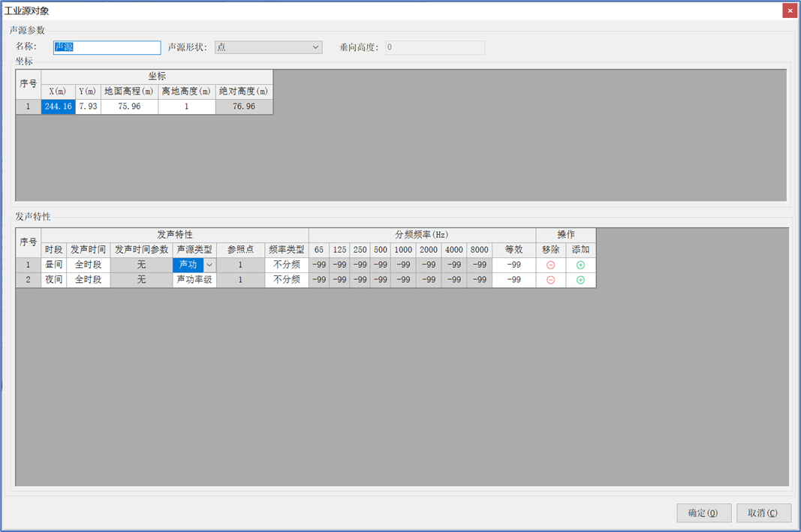Click the 名称 input field
The width and height of the screenshot is (801, 532).
click(x=107, y=47)
